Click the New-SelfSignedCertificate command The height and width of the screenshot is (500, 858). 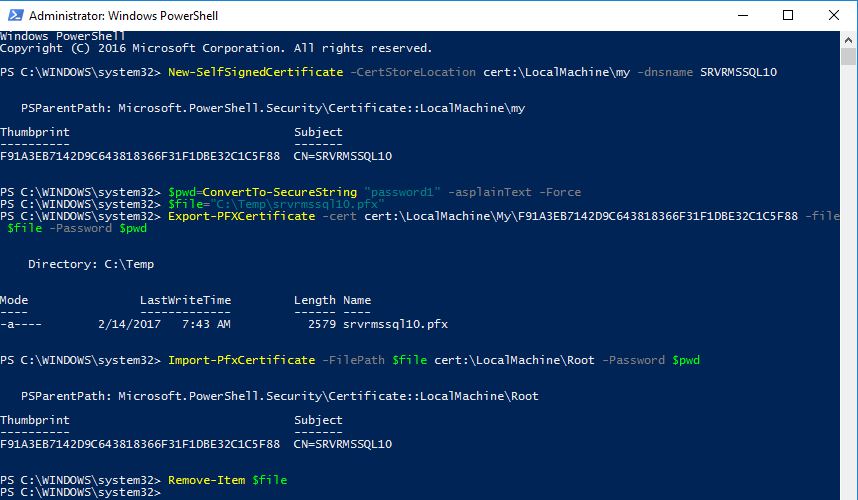click(256, 72)
